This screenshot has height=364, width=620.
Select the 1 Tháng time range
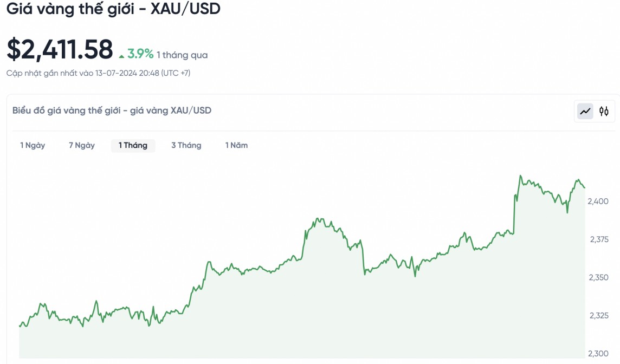click(133, 145)
